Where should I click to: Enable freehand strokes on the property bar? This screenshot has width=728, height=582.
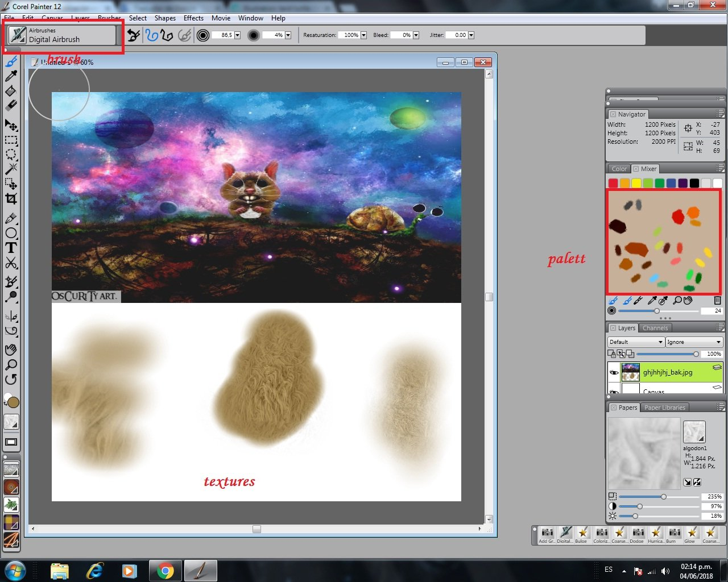pos(152,35)
